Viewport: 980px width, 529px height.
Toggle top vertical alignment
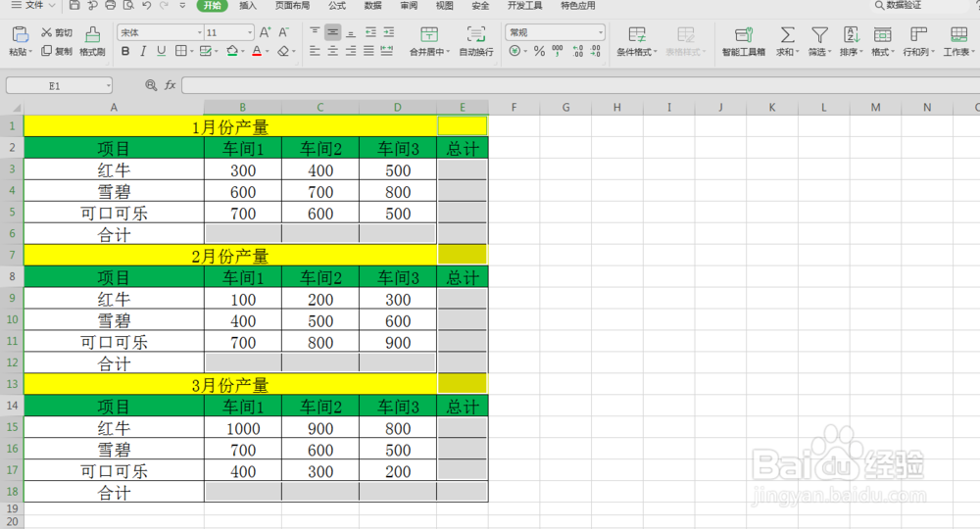[315, 32]
